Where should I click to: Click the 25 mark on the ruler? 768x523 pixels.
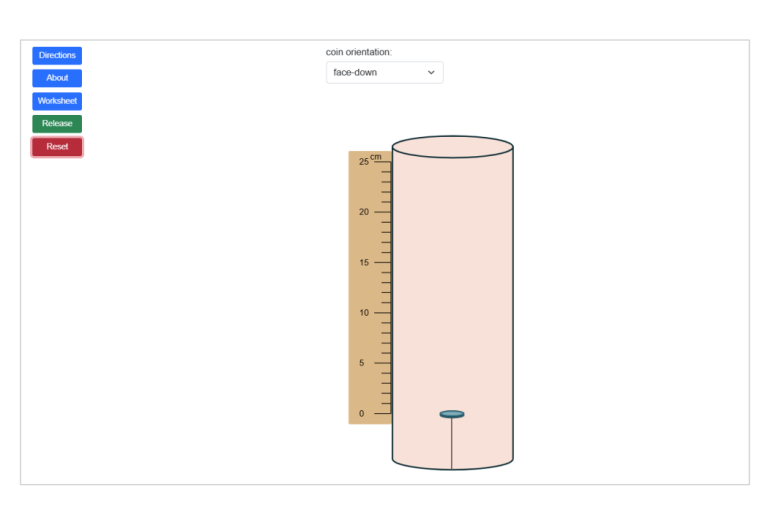click(x=364, y=161)
